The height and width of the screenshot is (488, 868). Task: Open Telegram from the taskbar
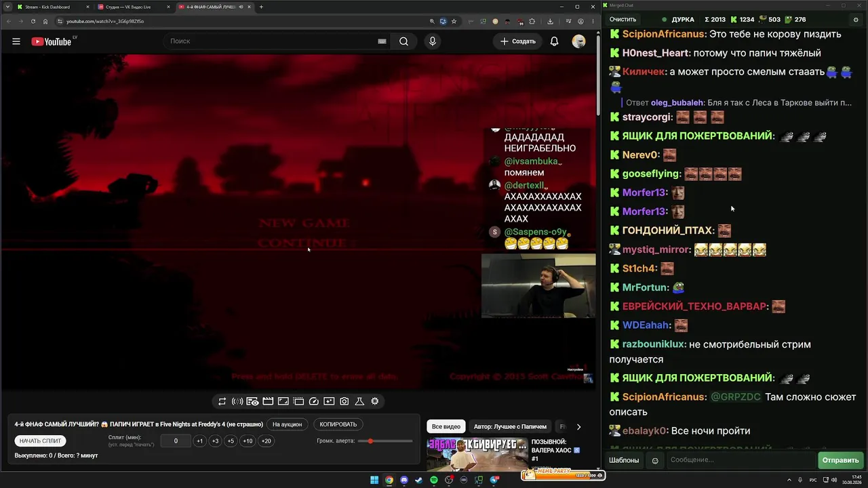pos(494,480)
